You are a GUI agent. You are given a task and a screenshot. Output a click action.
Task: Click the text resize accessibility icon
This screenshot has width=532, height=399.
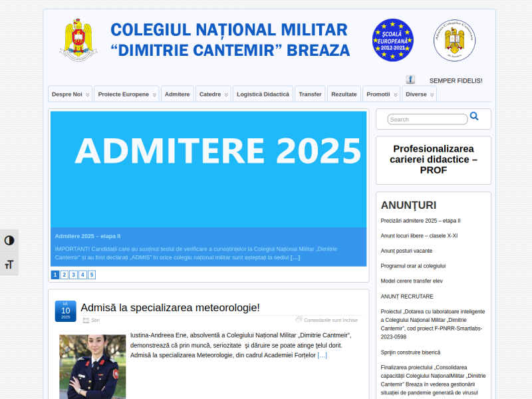coord(9,264)
